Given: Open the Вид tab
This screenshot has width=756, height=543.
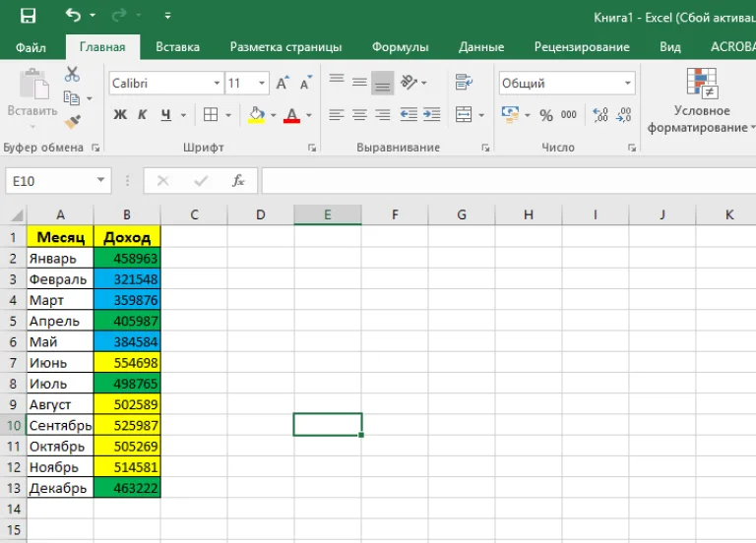Looking at the screenshot, I should (670, 47).
